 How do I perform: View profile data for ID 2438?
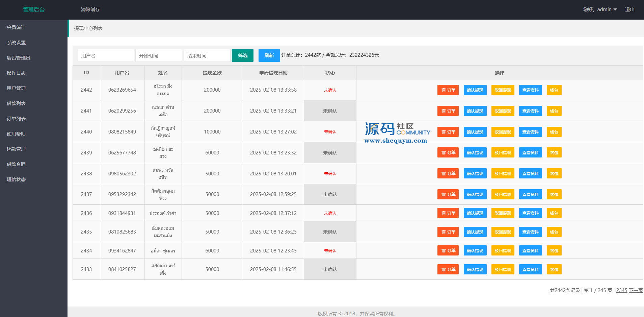[530, 174]
